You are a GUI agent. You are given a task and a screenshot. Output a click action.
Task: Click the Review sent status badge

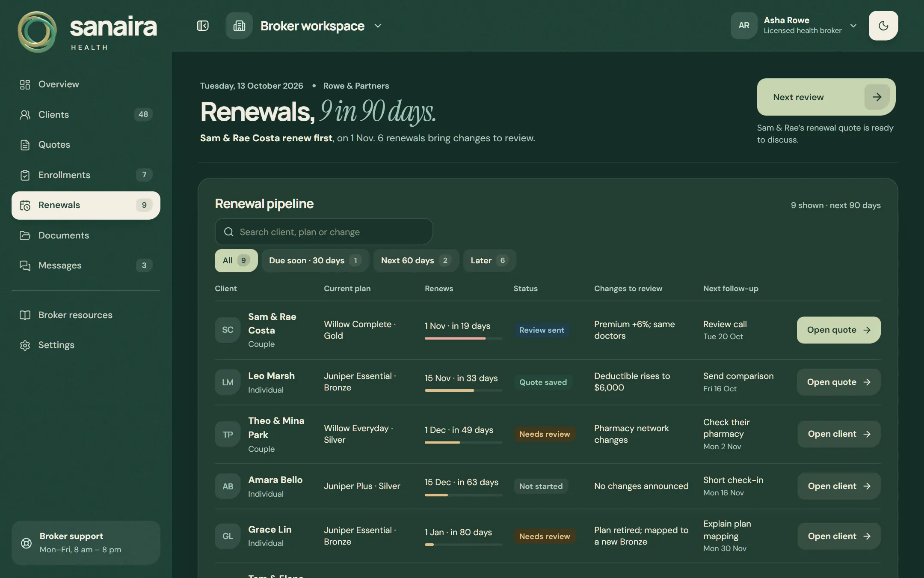(542, 330)
